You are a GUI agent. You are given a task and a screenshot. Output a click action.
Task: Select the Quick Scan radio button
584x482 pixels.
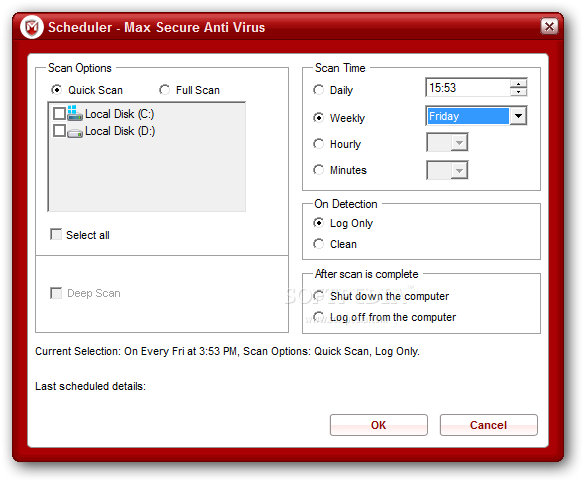(x=57, y=90)
